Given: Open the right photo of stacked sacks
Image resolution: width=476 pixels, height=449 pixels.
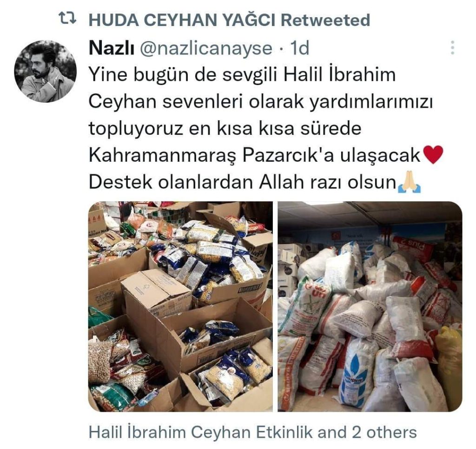Looking at the screenshot, I should (370, 306).
